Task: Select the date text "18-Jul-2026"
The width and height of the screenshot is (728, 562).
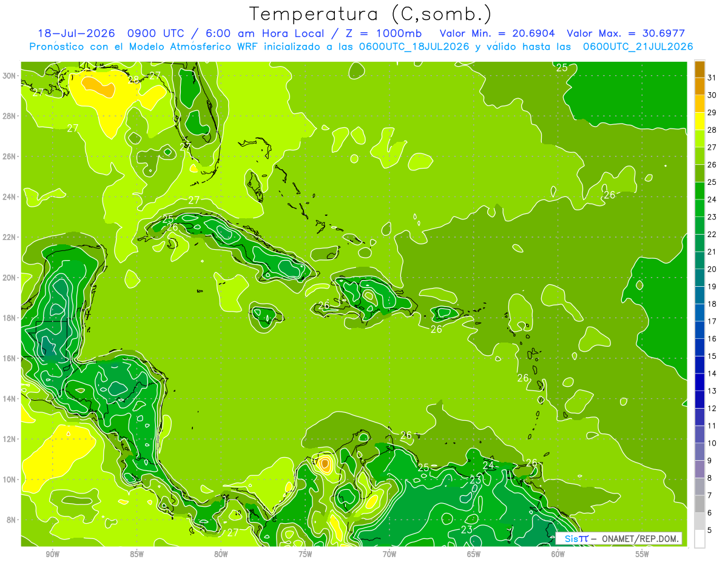Action: point(75,33)
